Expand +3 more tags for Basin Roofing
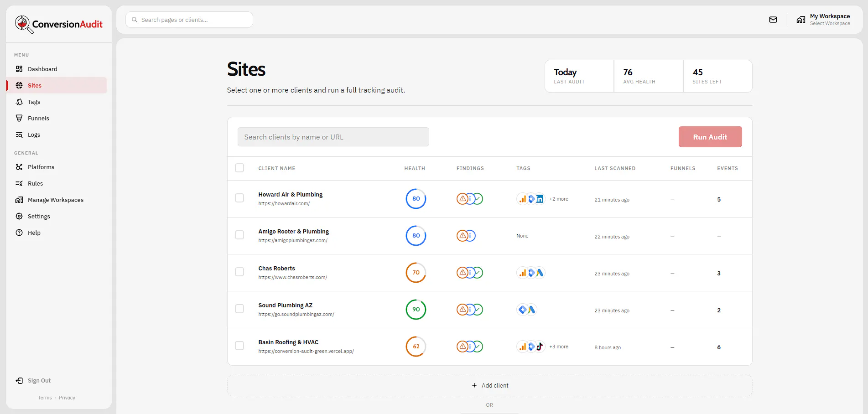The image size is (868, 414). pos(559,347)
